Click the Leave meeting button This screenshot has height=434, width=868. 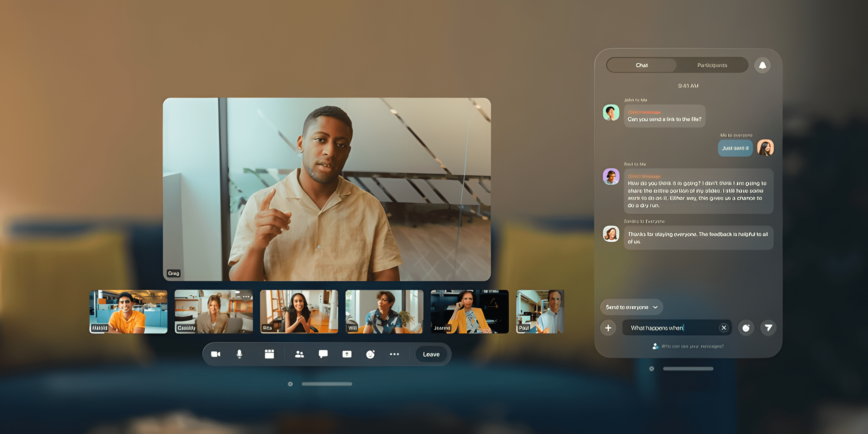coord(431,355)
